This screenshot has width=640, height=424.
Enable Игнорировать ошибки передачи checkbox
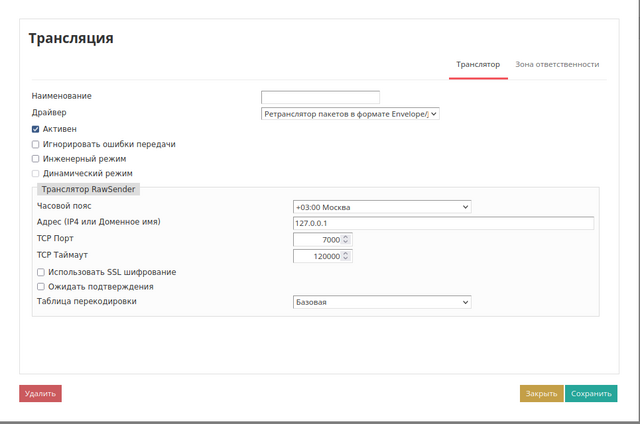tap(36, 144)
